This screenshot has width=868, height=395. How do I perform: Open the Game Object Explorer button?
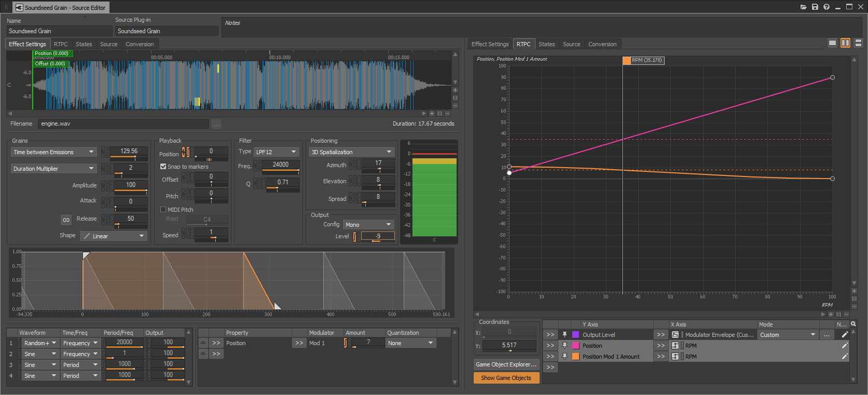506,364
